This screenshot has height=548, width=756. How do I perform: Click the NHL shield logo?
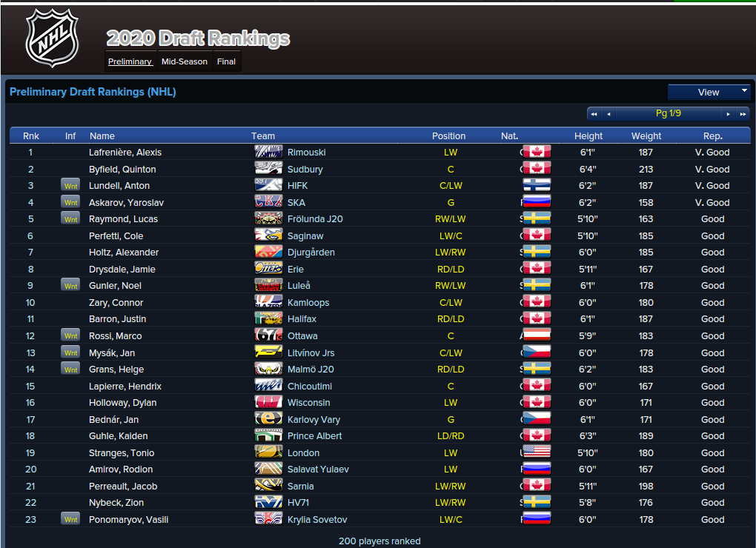52,38
